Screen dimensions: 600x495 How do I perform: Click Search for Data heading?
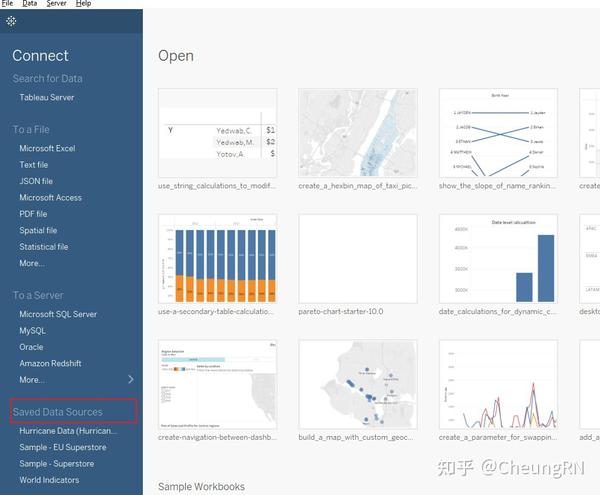[x=47, y=78]
